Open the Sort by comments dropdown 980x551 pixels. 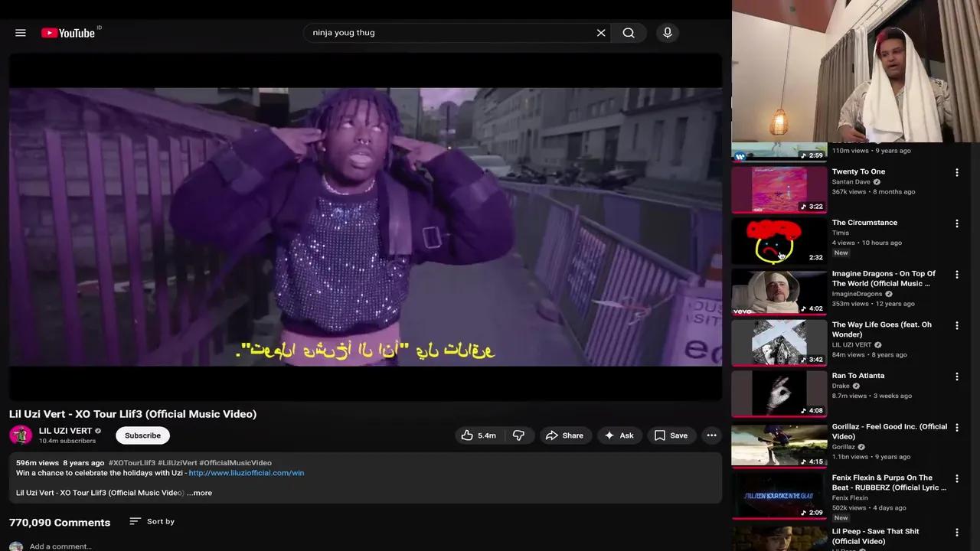click(x=152, y=521)
